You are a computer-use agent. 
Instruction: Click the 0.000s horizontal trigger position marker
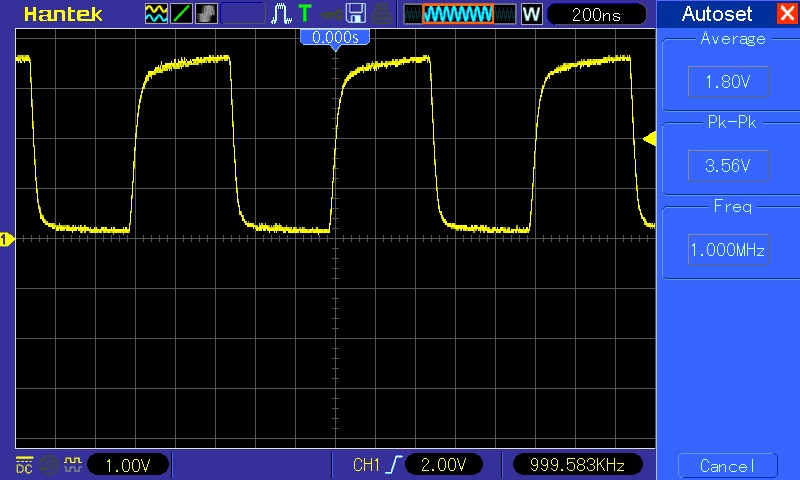coord(335,37)
